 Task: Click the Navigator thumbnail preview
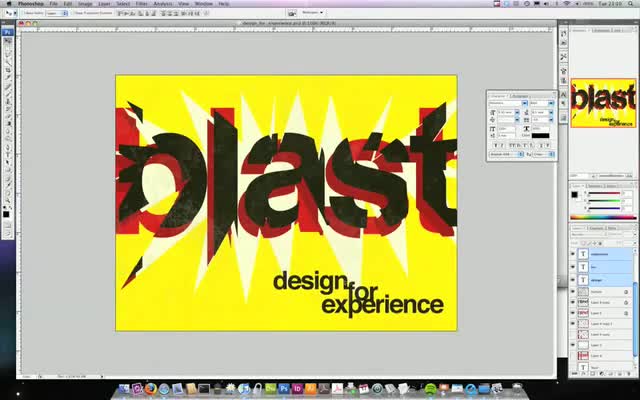tap(603, 103)
